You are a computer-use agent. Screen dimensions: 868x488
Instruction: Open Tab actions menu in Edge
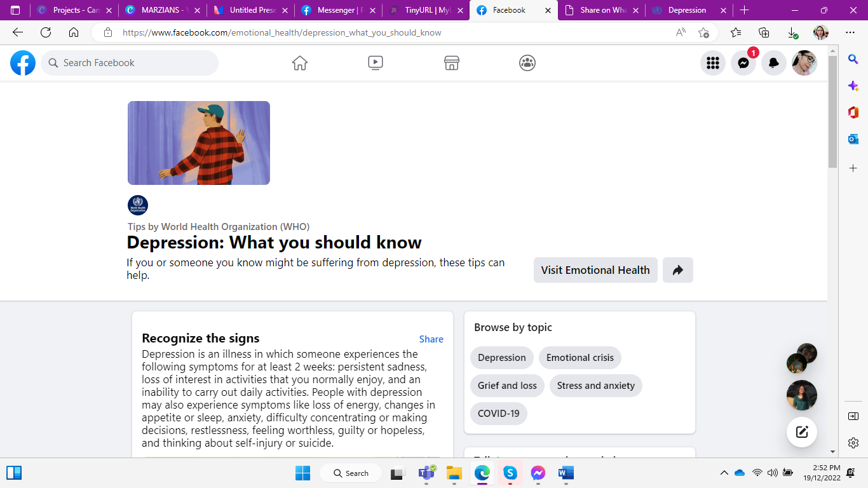click(16, 10)
